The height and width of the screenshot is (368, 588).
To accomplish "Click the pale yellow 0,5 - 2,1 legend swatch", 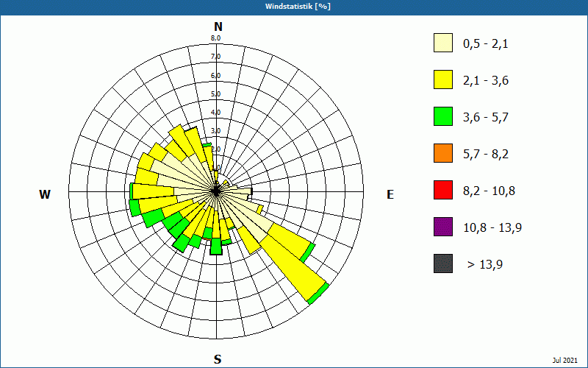I will pos(443,43).
